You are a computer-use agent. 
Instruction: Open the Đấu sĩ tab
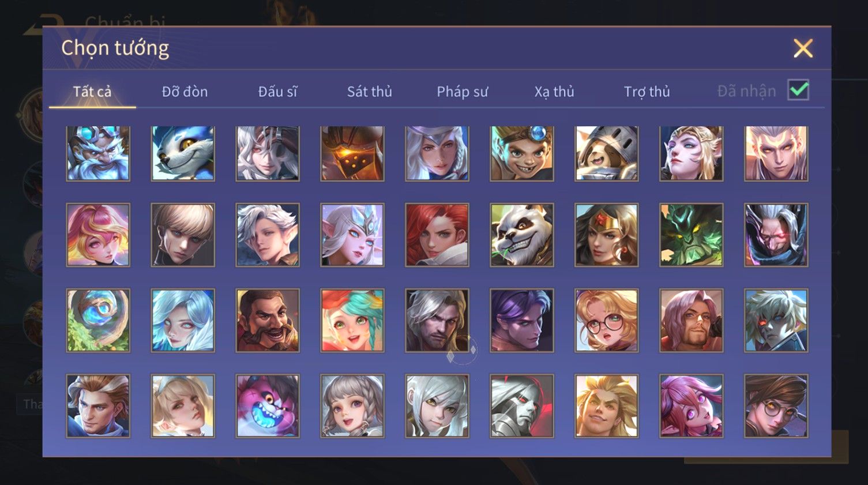pyautogui.click(x=277, y=91)
